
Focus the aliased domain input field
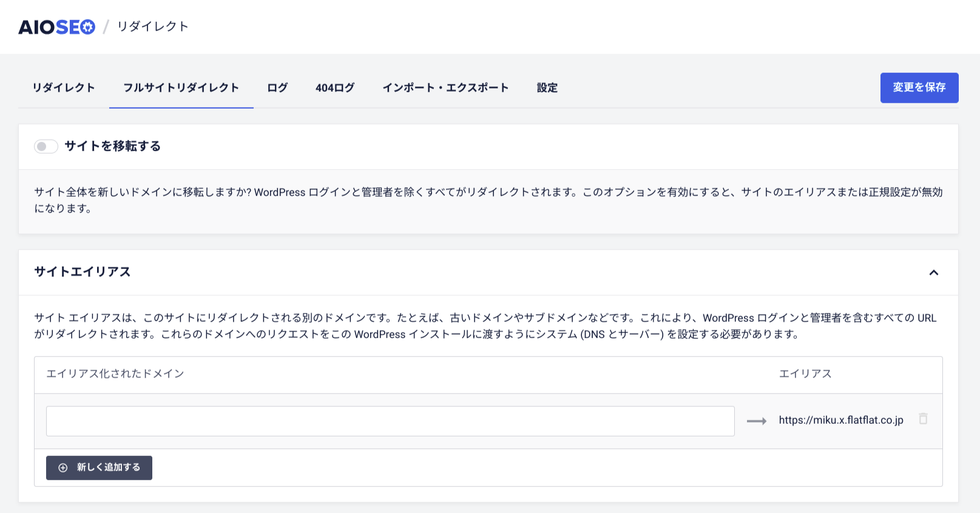390,421
